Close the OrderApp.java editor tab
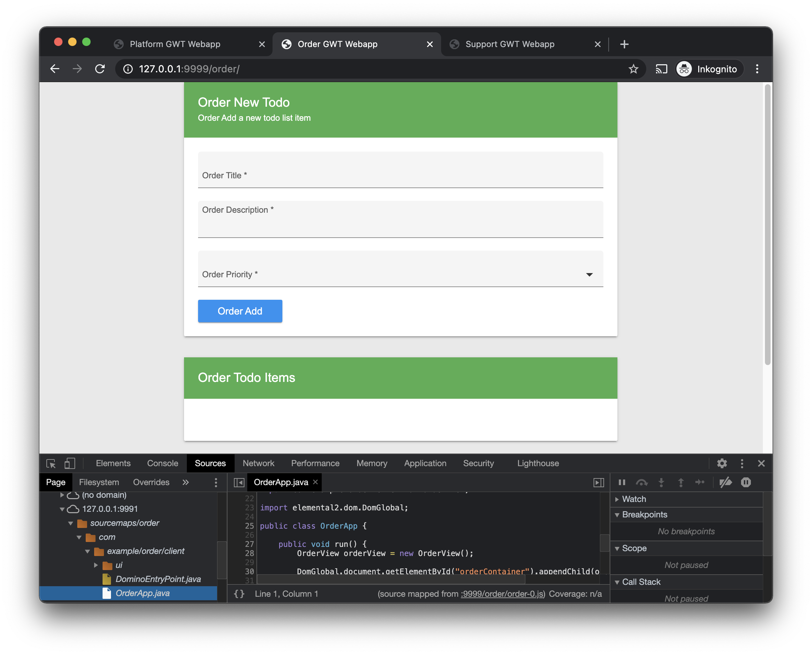 click(x=315, y=482)
